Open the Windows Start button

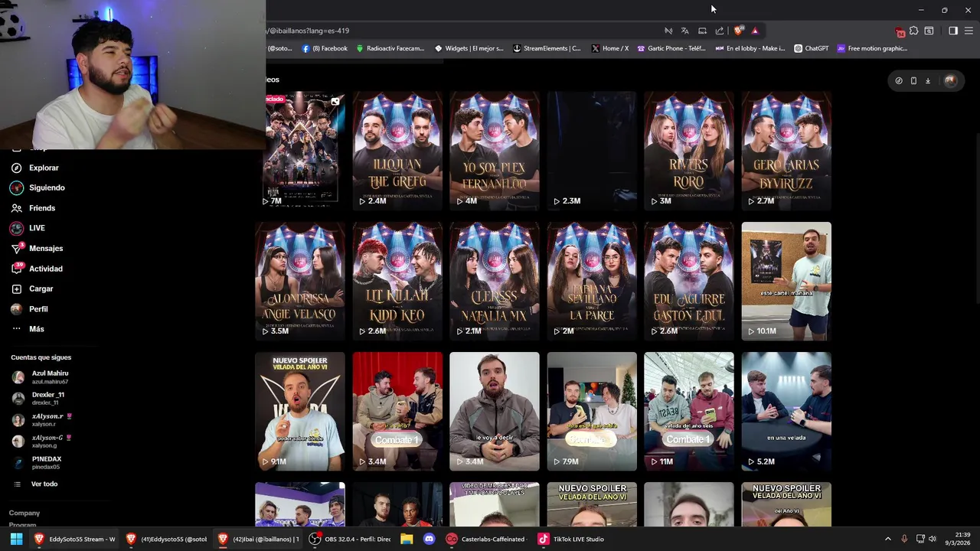point(16,539)
